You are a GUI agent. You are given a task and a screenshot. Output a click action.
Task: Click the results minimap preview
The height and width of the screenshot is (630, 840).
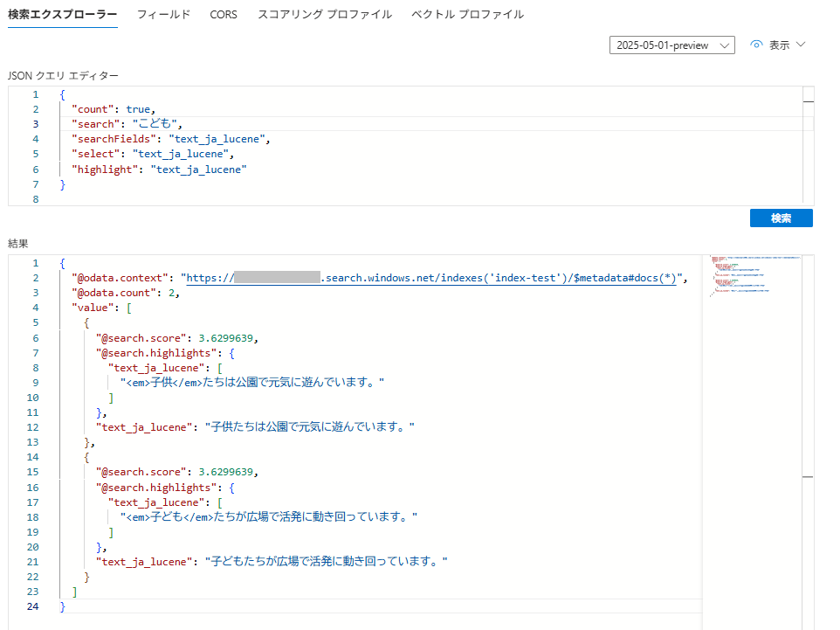click(755, 276)
